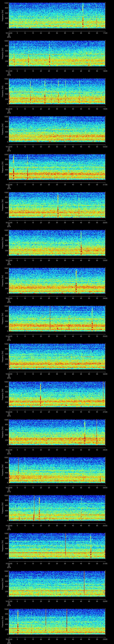Select the 26:00 end-time axis label
Viewport: 114px width, 644px height.
[x=105, y=374]
